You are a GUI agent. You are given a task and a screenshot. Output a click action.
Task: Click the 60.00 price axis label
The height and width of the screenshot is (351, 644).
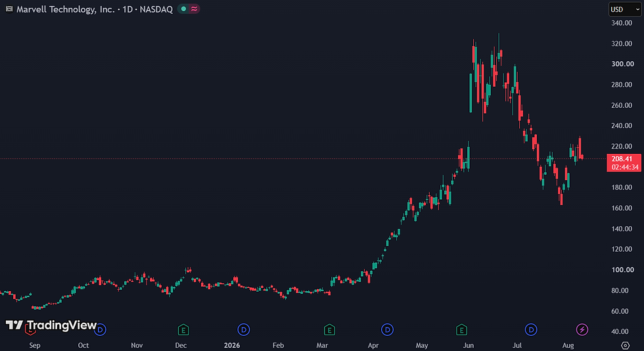[620, 311]
